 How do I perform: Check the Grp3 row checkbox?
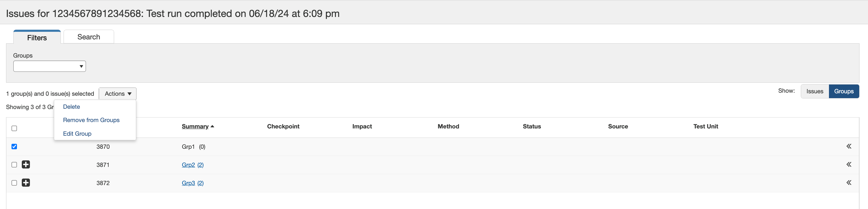(14, 183)
